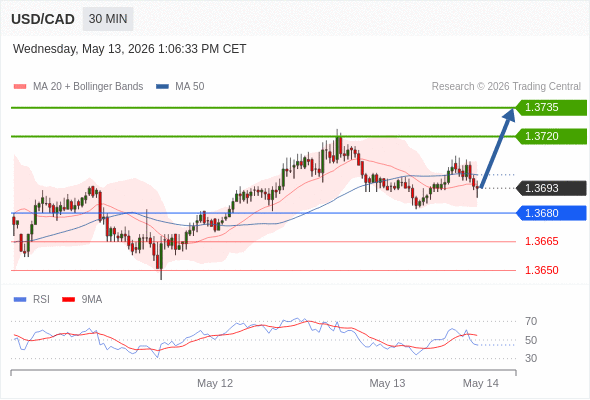Click the 9MA legend red marker
The width and height of the screenshot is (590, 400).
(68, 300)
